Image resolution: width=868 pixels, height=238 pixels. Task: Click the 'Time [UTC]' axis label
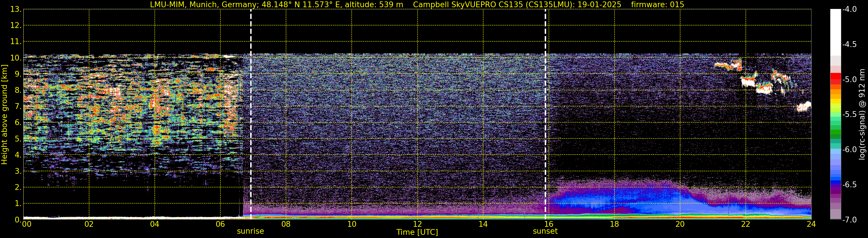pyautogui.click(x=417, y=232)
